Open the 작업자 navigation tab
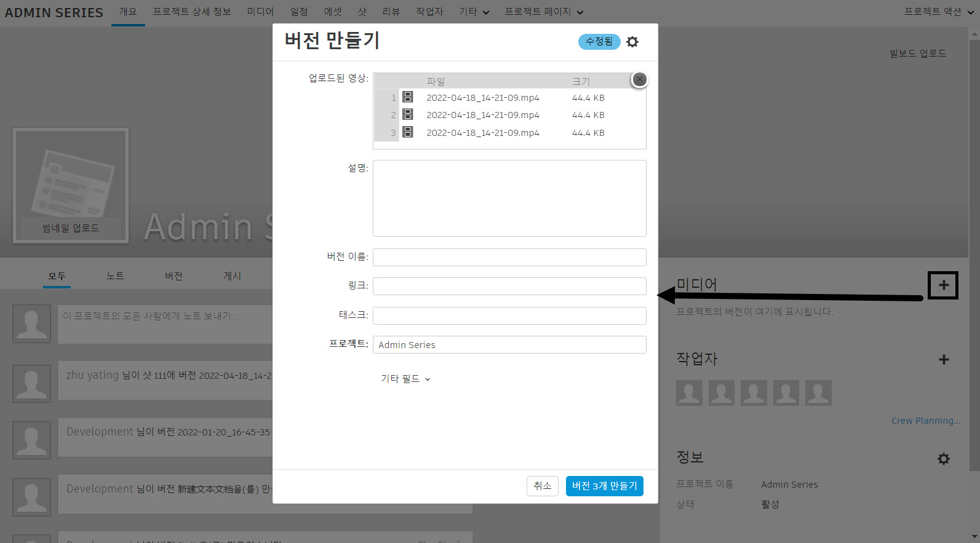This screenshot has width=980, height=543. [x=429, y=12]
